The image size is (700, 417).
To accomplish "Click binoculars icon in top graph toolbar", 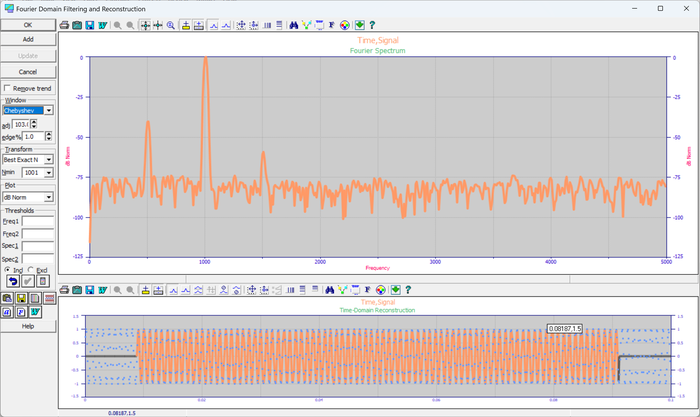I will tap(293, 25).
